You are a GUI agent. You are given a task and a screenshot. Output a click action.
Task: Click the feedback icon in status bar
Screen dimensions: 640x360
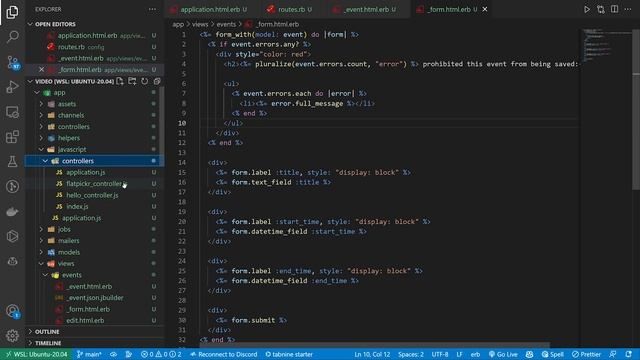coord(613,354)
